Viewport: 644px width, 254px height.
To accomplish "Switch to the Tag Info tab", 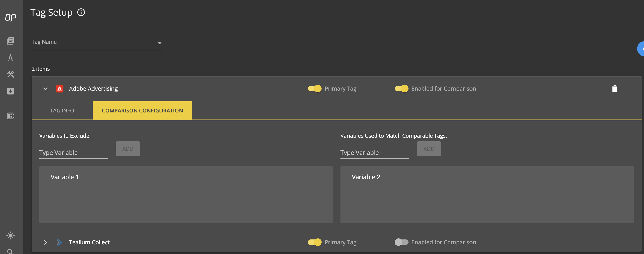I will pyautogui.click(x=62, y=111).
